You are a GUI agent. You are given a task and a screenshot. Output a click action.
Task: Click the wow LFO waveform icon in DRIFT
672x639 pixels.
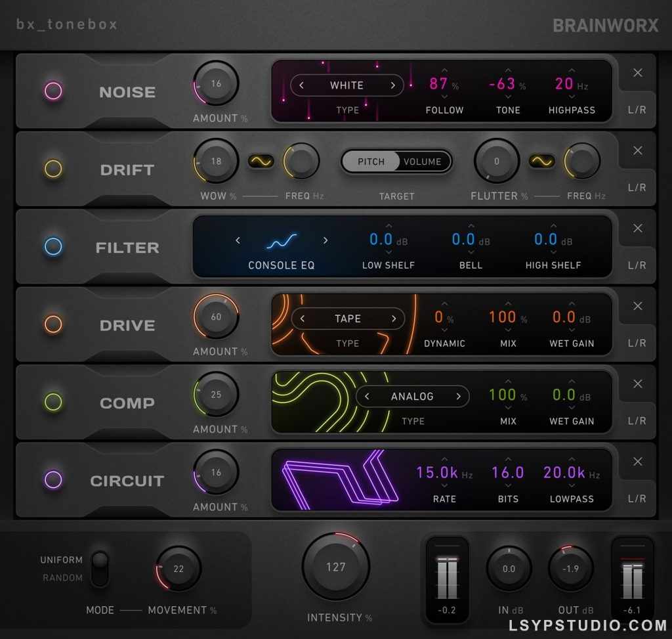[262, 161]
